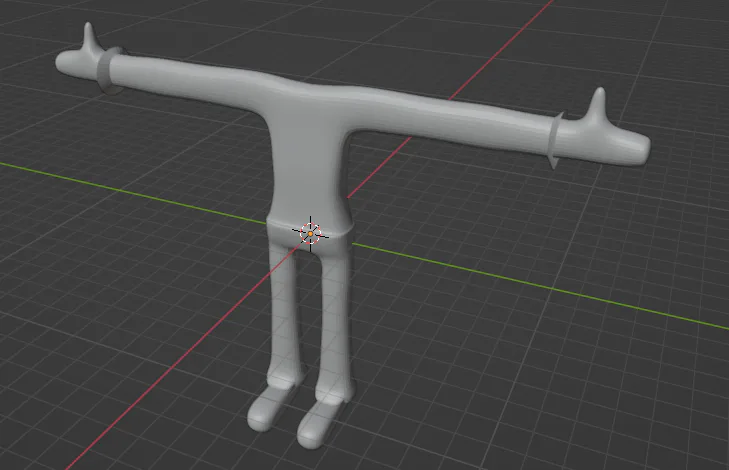
Task: Click the 3D cursor at the character's waist
Action: click(x=310, y=233)
